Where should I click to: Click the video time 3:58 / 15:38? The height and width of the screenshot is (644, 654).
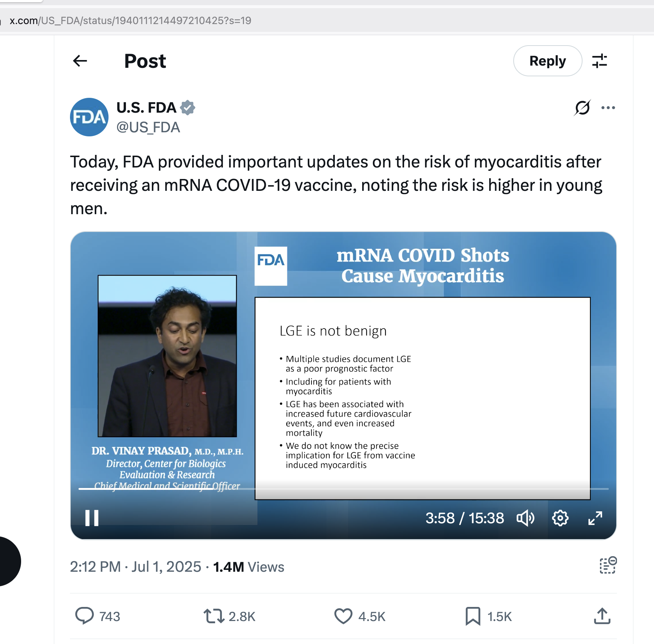(464, 518)
